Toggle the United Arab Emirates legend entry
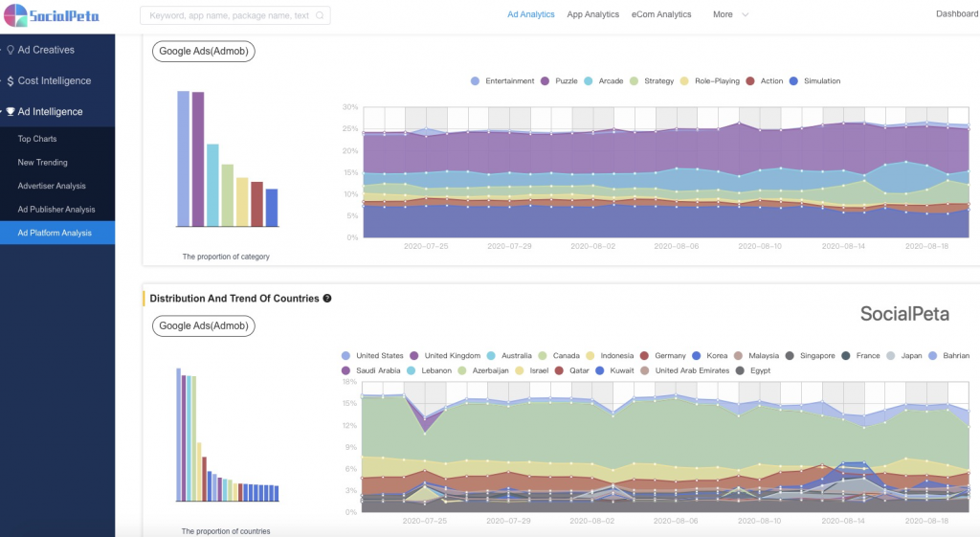The width and height of the screenshot is (980, 537). (x=685, y=370)
